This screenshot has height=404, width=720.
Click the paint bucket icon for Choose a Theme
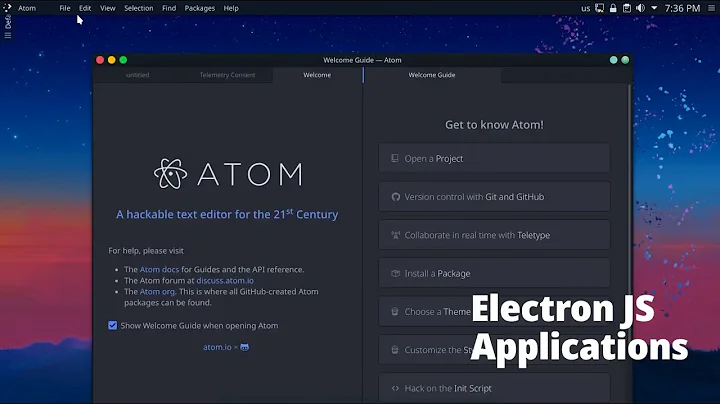pos(395,312)
